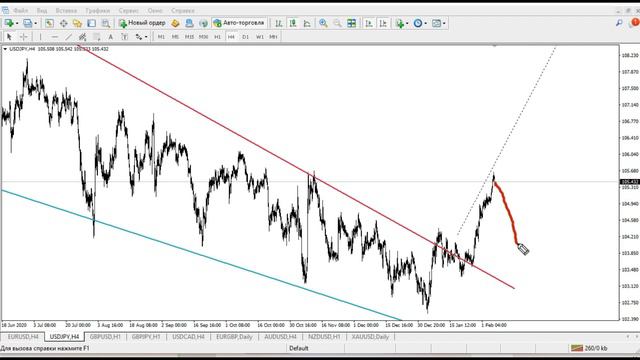Open the Вставка menu

[x=66, y=10]
